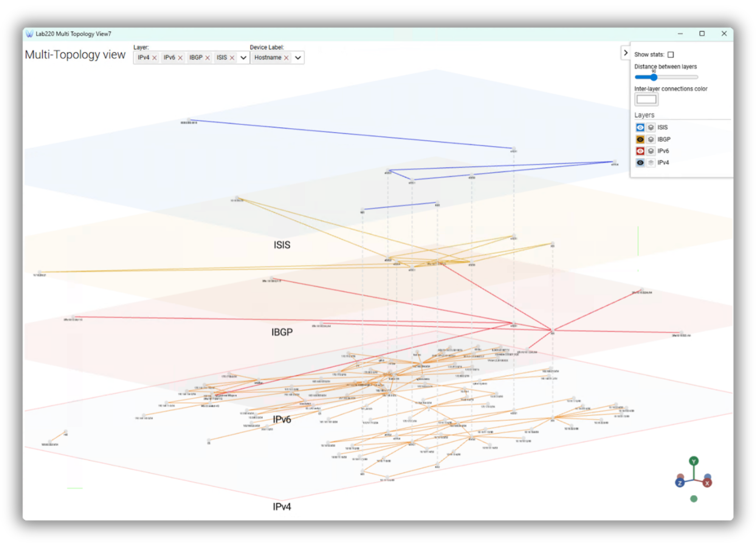This screenshot has width=756, height=548.
Task: Click the IPv4 plane label in 3D view
Action: coord(282,507)
